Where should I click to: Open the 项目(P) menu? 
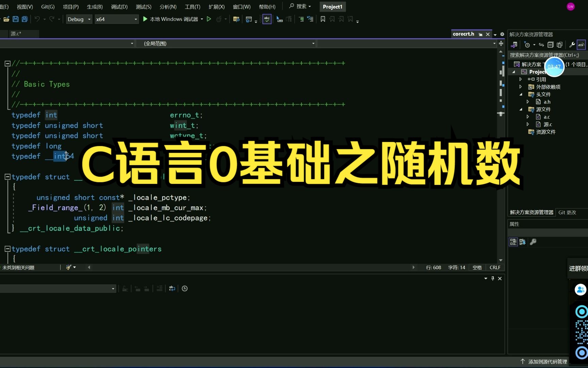71,7
